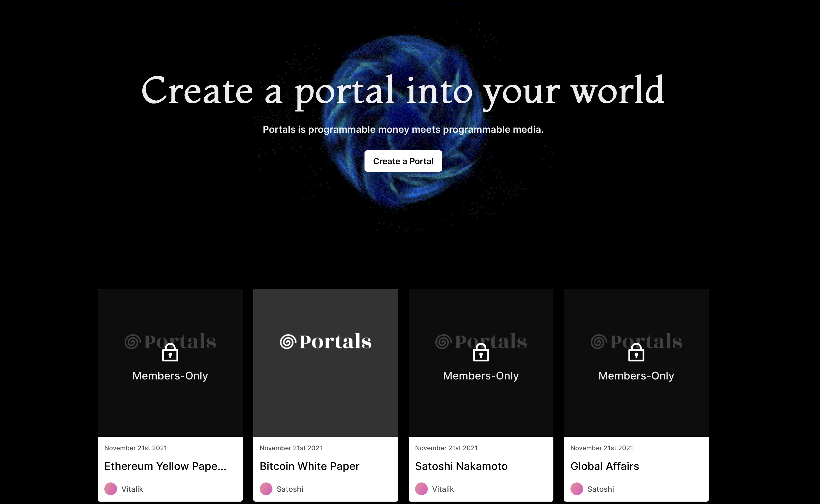Click Members-Only label on Ethereum Yellow Paper card
Viewport: 820px width, 504px height.
(170, 376)
